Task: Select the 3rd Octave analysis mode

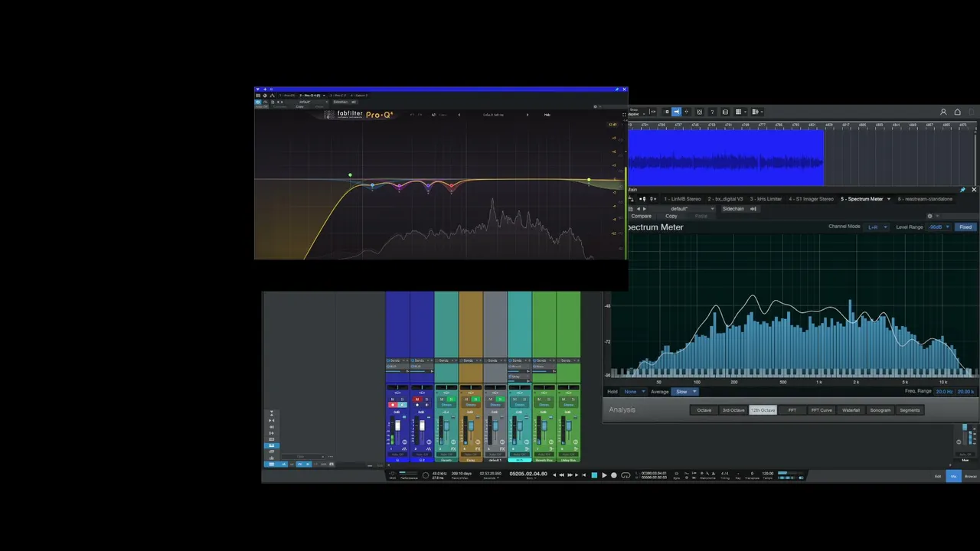Action: point(733,410)
